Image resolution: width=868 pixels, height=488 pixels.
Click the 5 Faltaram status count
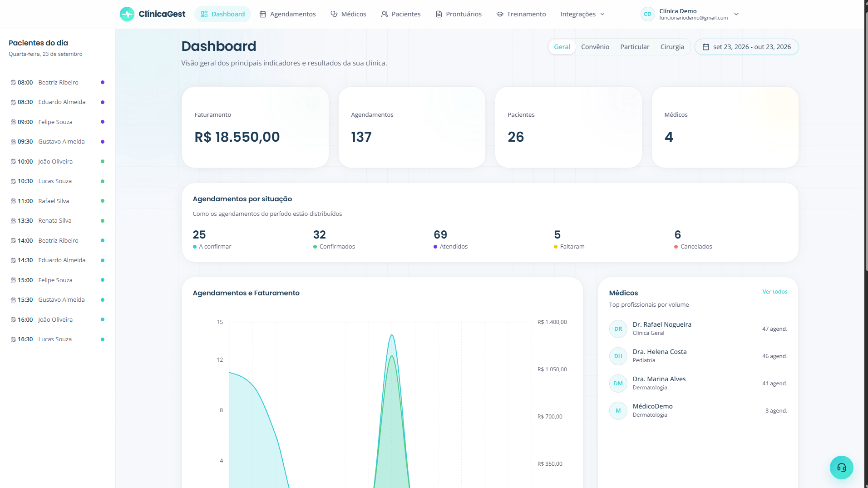click(569, 239)
